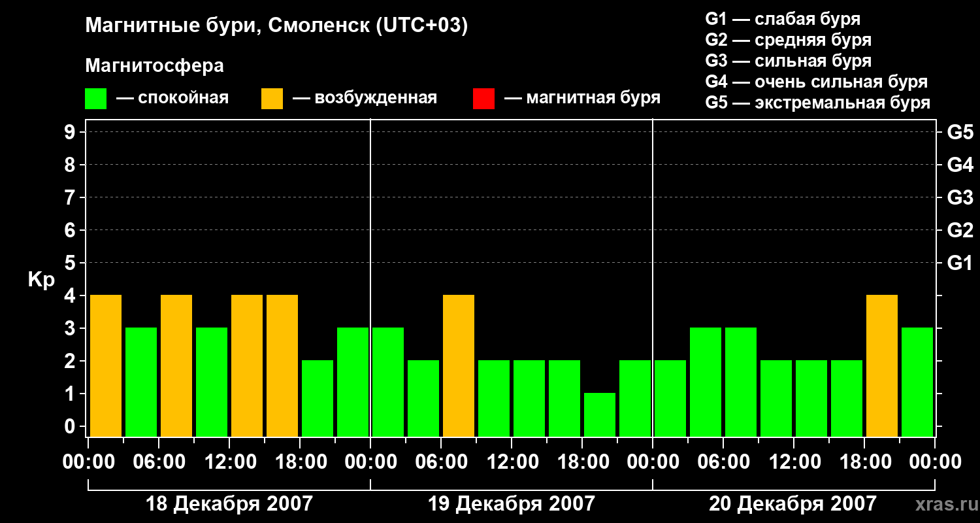Click the orange 15:00–18:00 bar on 18 December

282,365
